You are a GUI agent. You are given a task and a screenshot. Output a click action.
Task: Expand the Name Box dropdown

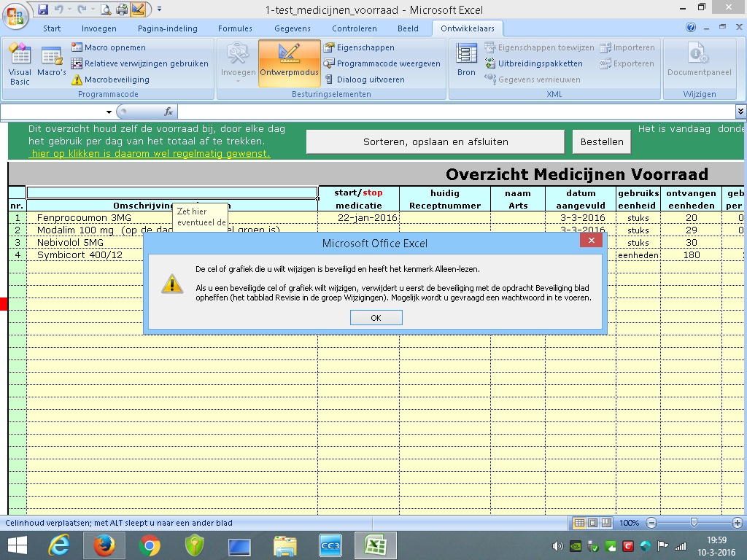(x=109, y=112)
